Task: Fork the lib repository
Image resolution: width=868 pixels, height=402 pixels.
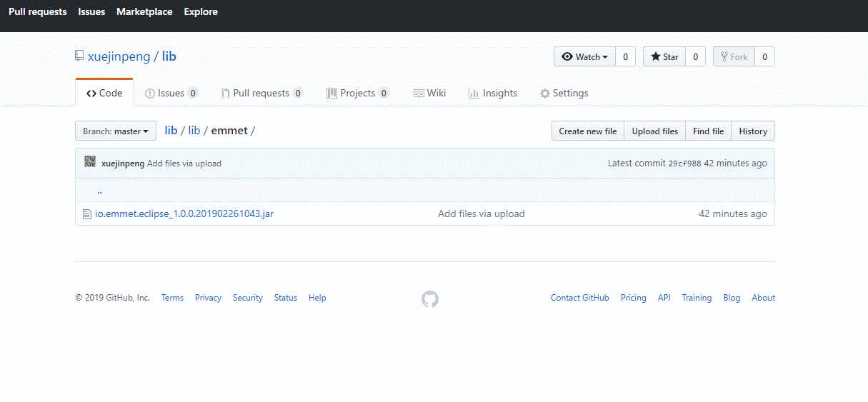Action: pos(734,57)
